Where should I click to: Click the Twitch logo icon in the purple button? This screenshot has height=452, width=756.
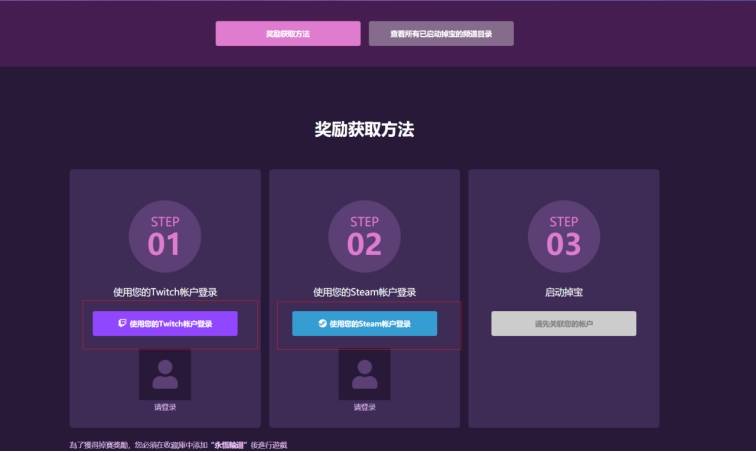122,323
